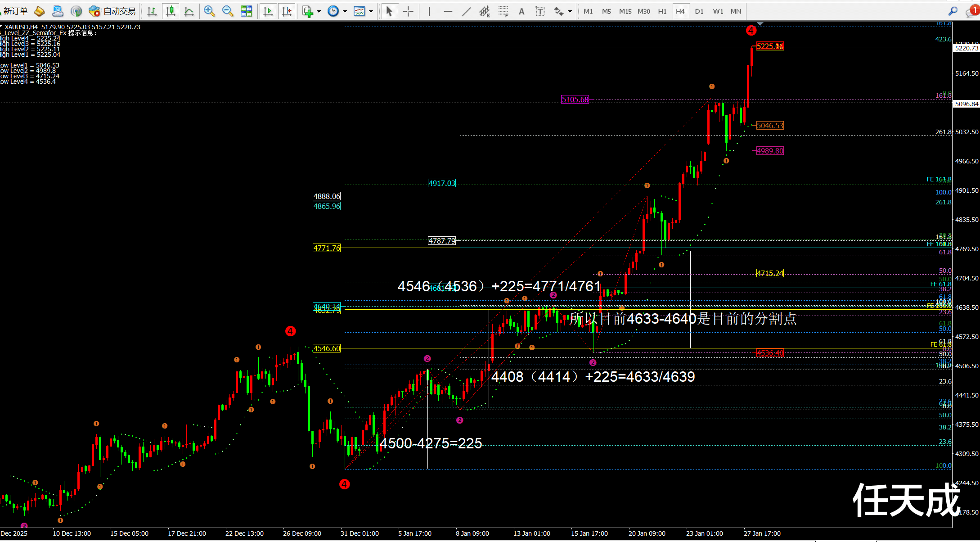Select the trendline drawing tool
This screenshot has width=980, height=542.
(467, 11)
